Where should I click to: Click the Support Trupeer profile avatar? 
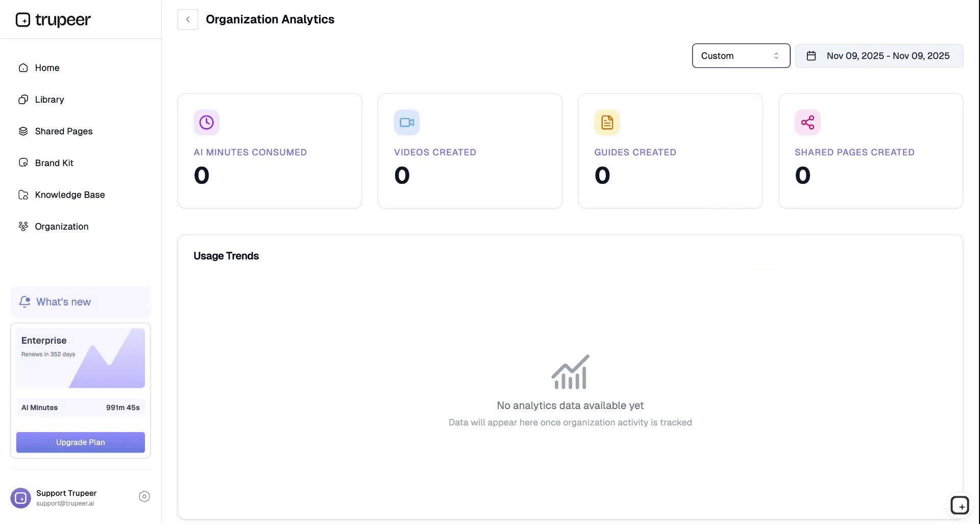(20, 498)
